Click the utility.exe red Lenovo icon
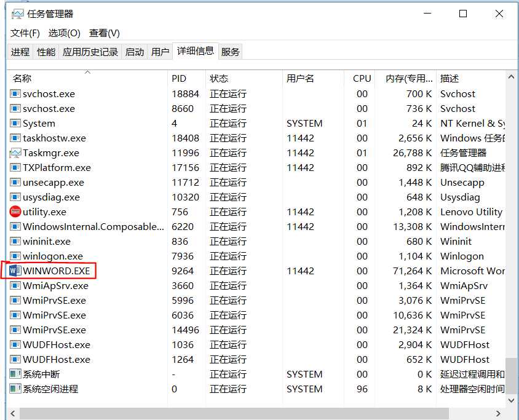Image resolution: width=519 pixels, height=420 pixels. (x=15, y=212)
